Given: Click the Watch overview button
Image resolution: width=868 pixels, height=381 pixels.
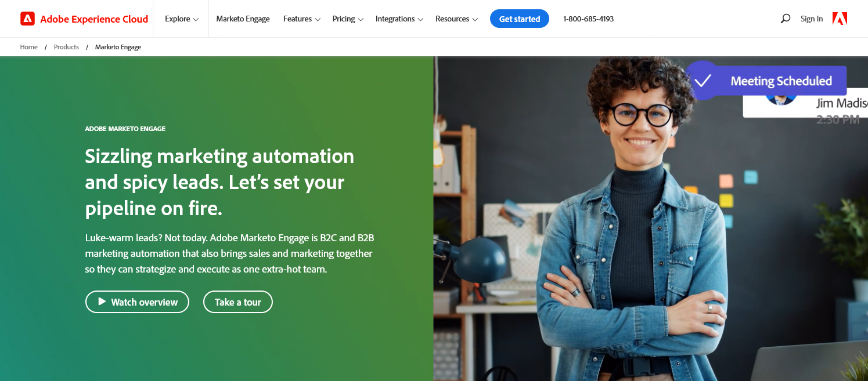Looking at the screenshot, I should (x=137, y=302).
